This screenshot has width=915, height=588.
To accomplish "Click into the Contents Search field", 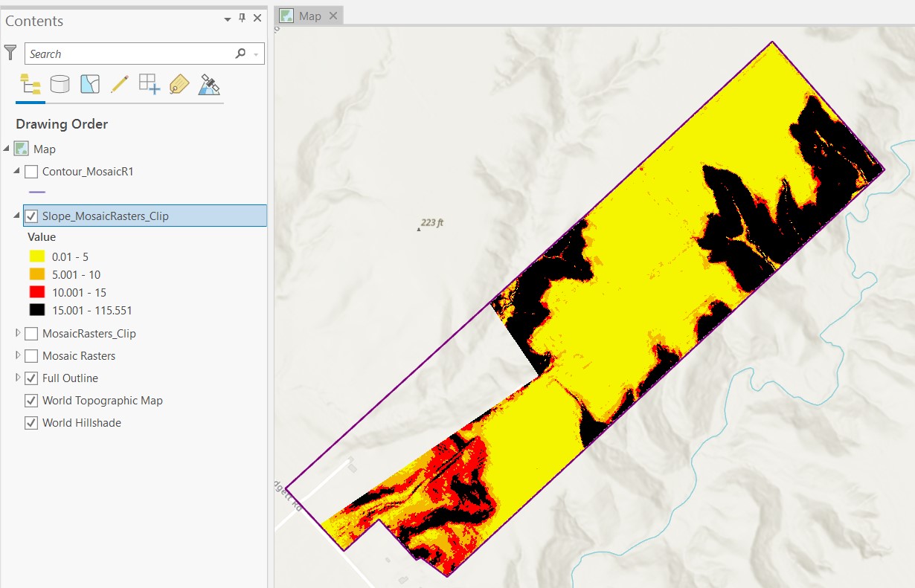I will click(x=130, y=54).
